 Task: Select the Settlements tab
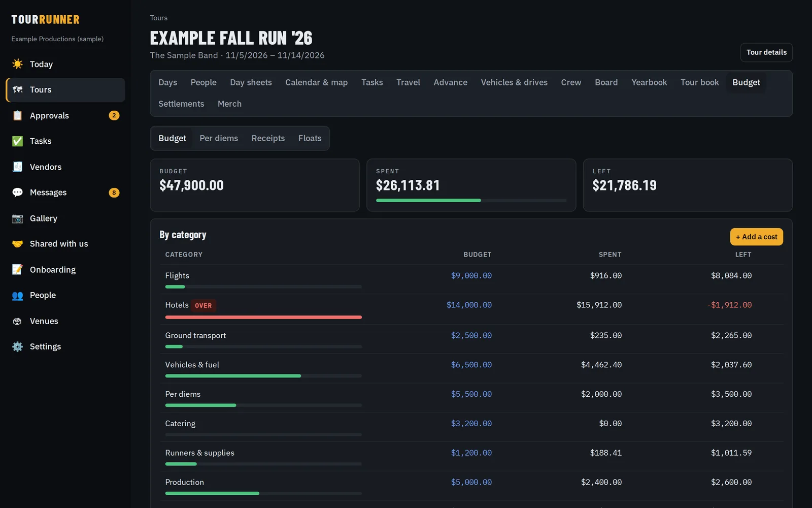click(x=181, y=104)
